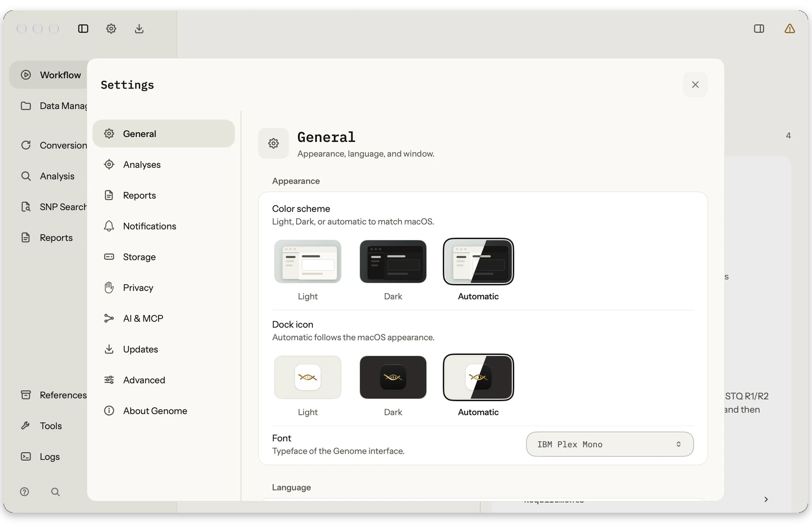Select Dark color scheme option
The image size is (812, 532).
point(393,261)
